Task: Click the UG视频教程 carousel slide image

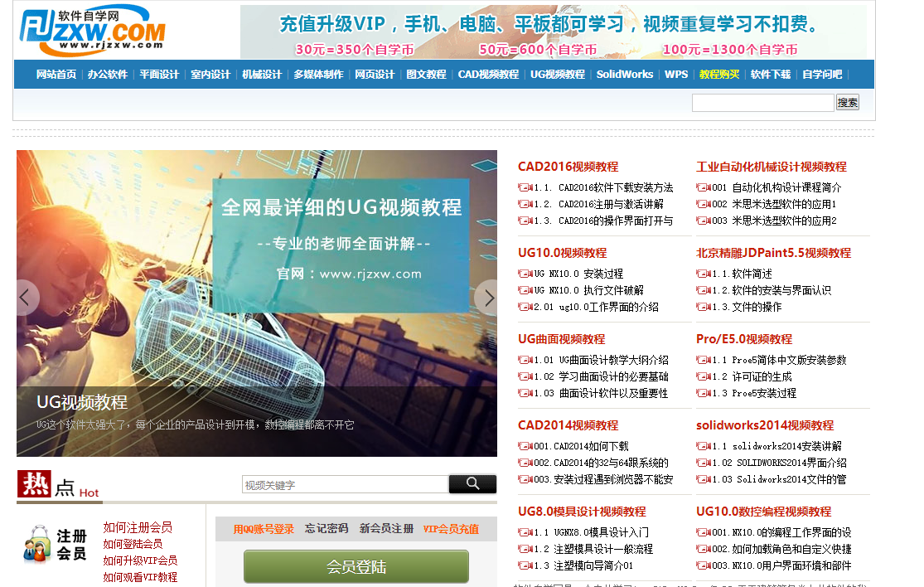Action: tap(257, 303)
